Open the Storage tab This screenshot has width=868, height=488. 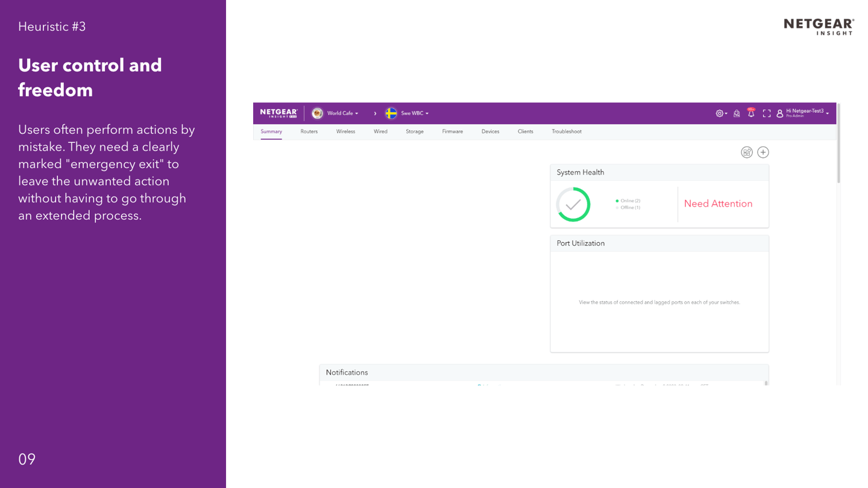(x=415, y=131)
